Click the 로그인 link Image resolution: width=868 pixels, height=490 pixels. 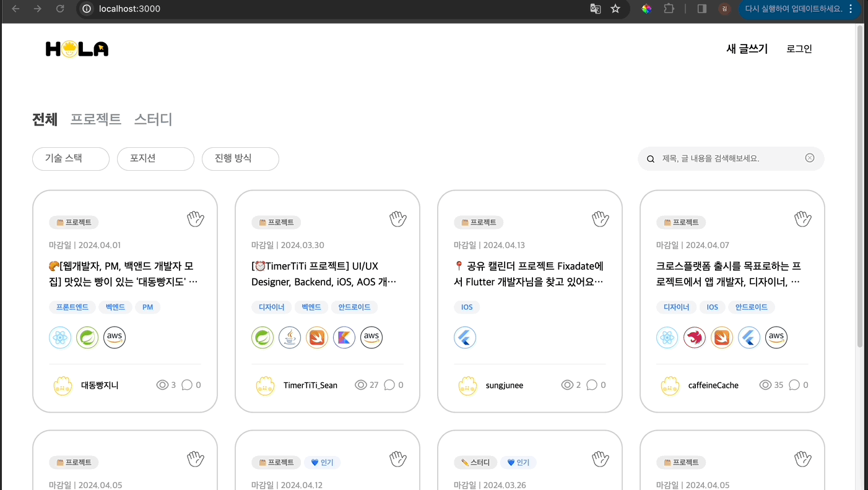click(x=799, y=49)
